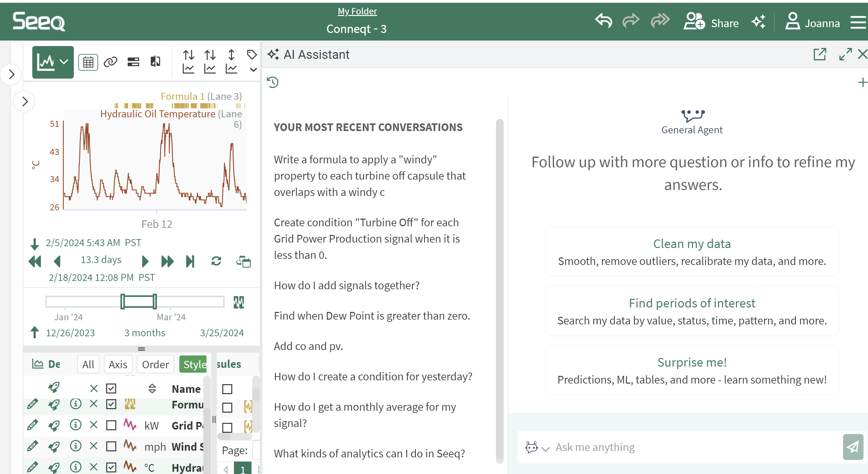Image resolution: width=868 pixels, height=474 pixels.
Task: Check the Wind Speed row checkbox
Action: [111, 447]
